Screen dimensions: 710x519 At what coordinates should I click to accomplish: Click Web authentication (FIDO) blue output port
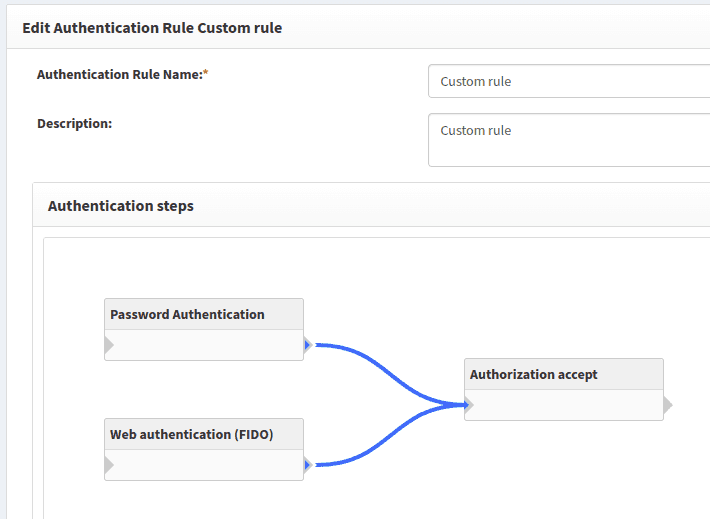coord(308,465)
